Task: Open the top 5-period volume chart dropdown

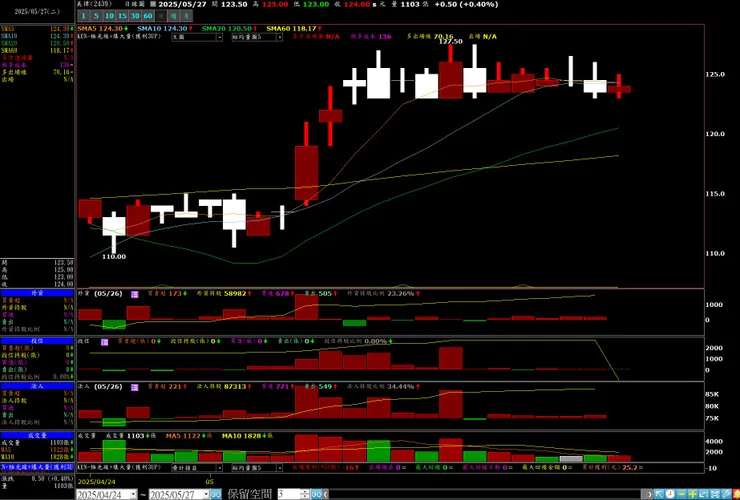Action: [x=257, y=37]
